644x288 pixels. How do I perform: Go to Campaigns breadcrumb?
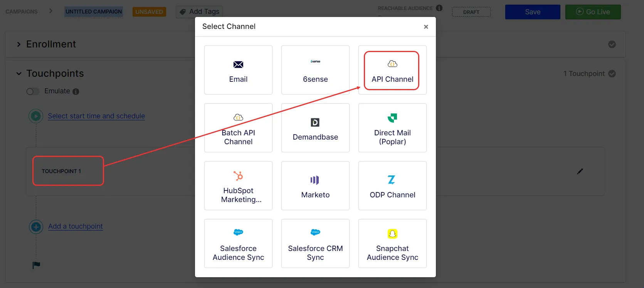(22, 12)
